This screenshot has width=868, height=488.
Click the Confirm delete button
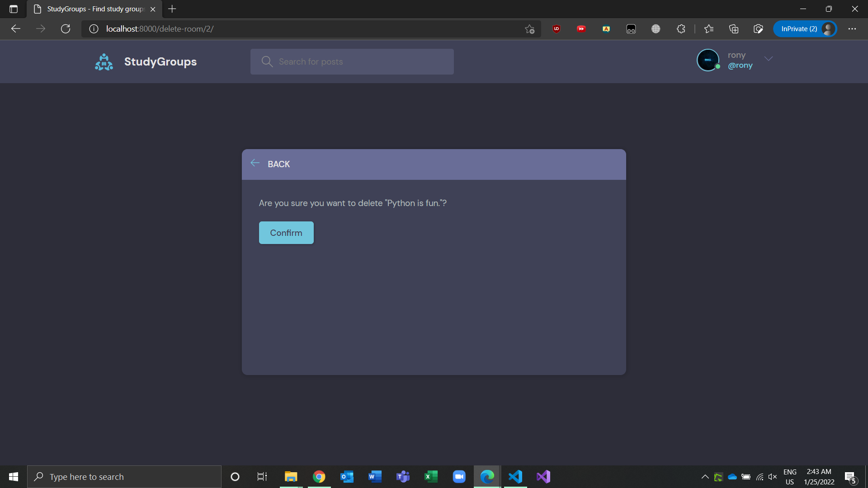click(x=286, y=233)
